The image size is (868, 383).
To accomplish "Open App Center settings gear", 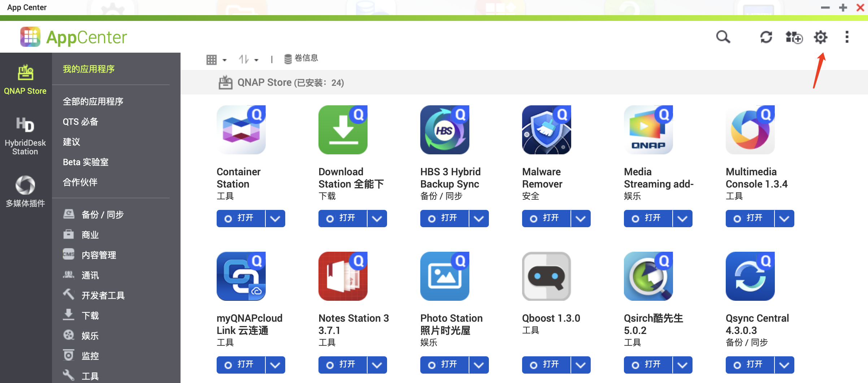I will (x=821, y=37).
